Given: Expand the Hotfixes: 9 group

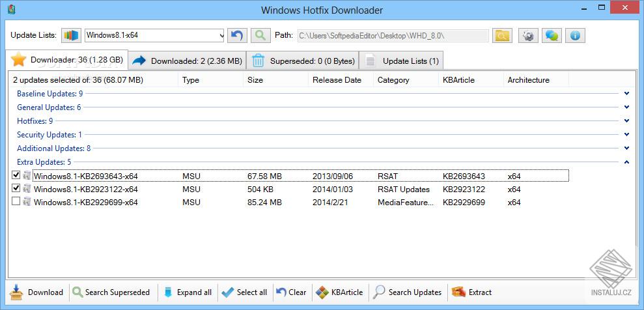Looking at the screenshot, I should (x=35, y=121).
